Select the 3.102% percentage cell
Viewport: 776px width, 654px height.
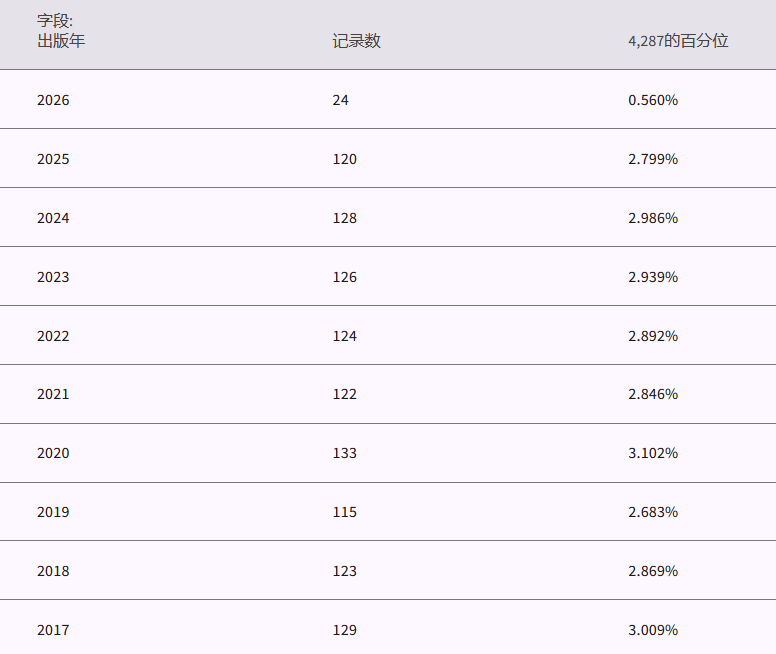(653, 453)
